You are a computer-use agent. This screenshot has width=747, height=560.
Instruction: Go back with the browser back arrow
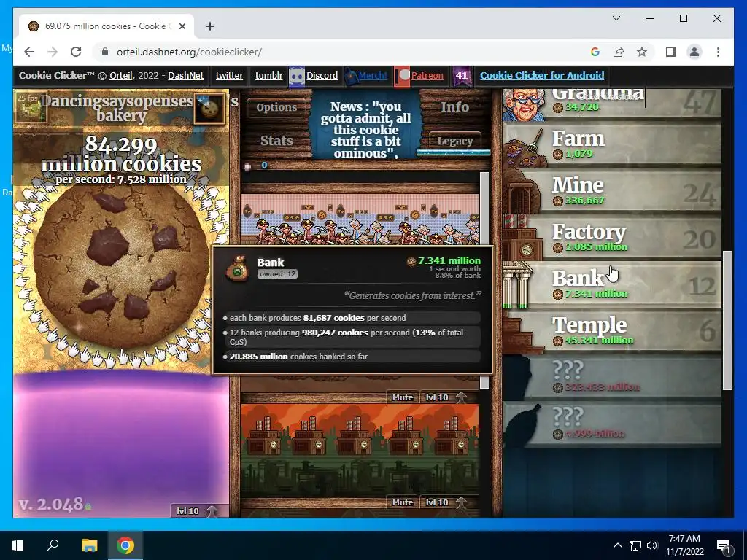(x=29, y=52)
